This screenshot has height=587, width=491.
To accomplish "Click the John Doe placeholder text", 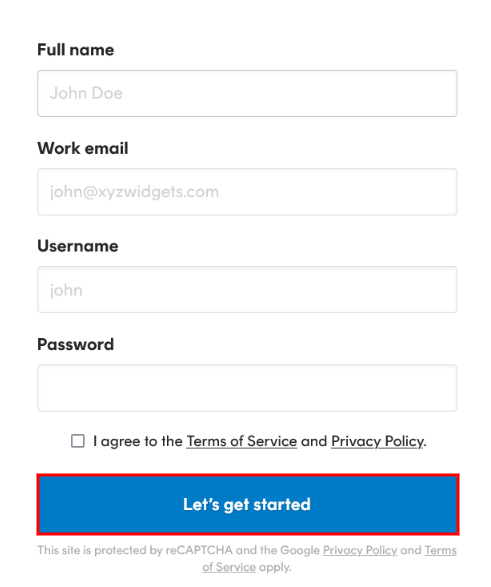I will (x=86, y=93).
